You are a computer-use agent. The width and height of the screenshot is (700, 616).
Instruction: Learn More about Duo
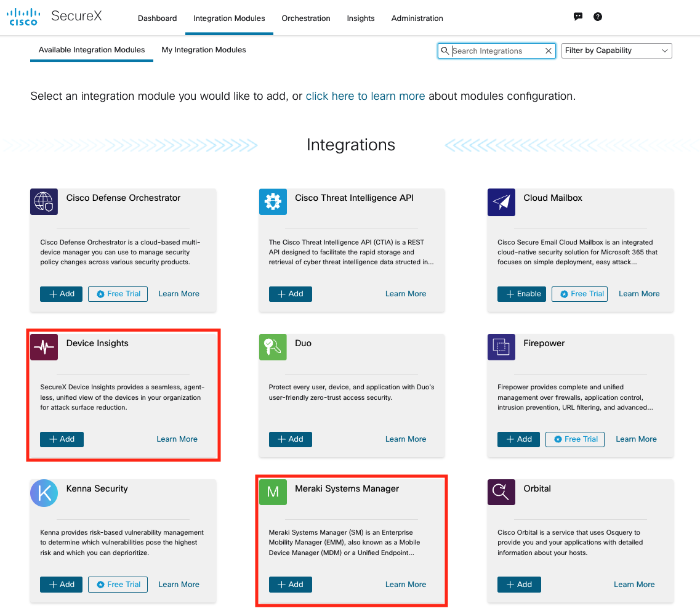(405, 439)
